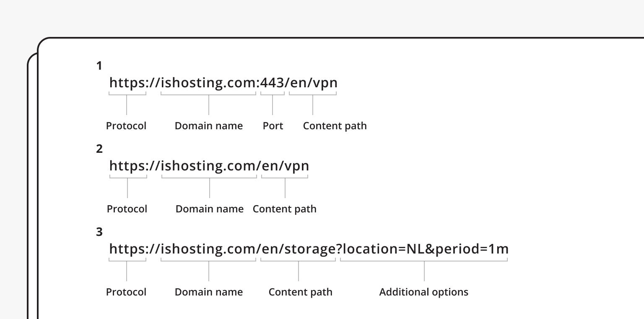
Task: Click the Port label
Action: pyautogui.click(x=273, y=126)
